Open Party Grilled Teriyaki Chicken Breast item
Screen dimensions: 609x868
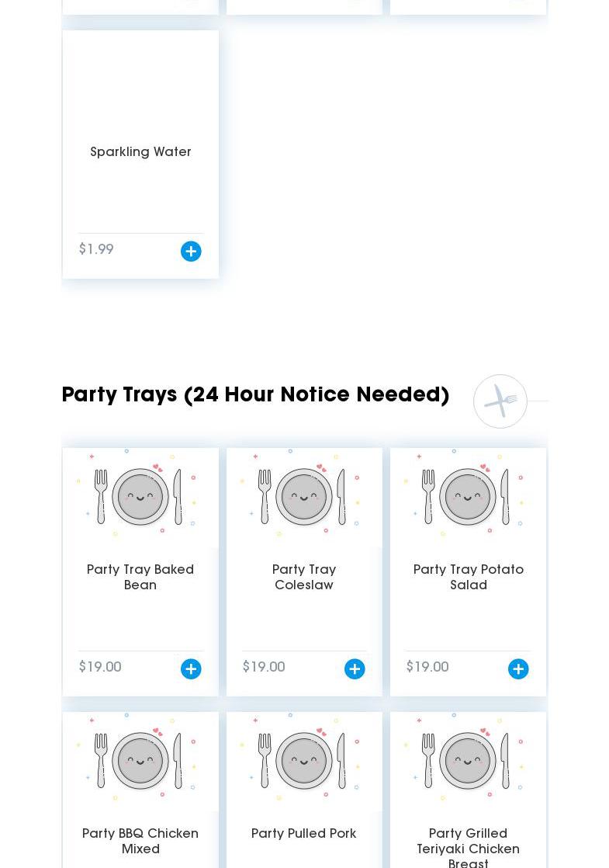[x=469, y=848]
